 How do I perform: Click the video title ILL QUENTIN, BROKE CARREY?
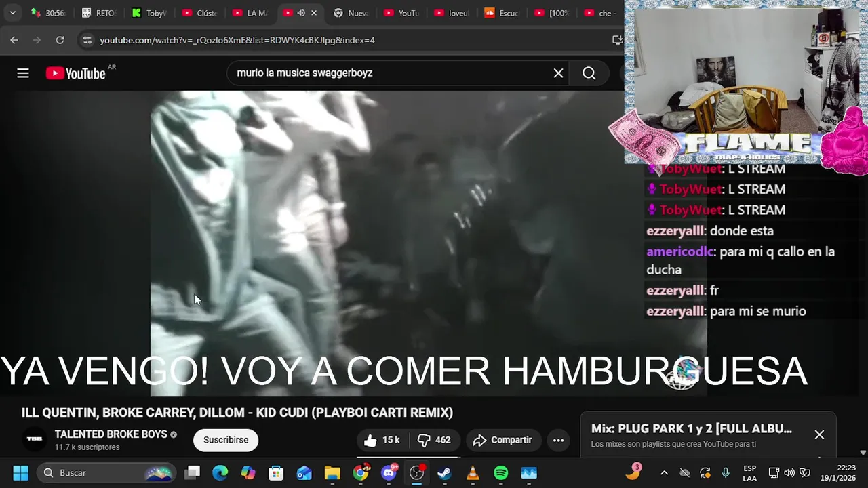tap(237, 412)
